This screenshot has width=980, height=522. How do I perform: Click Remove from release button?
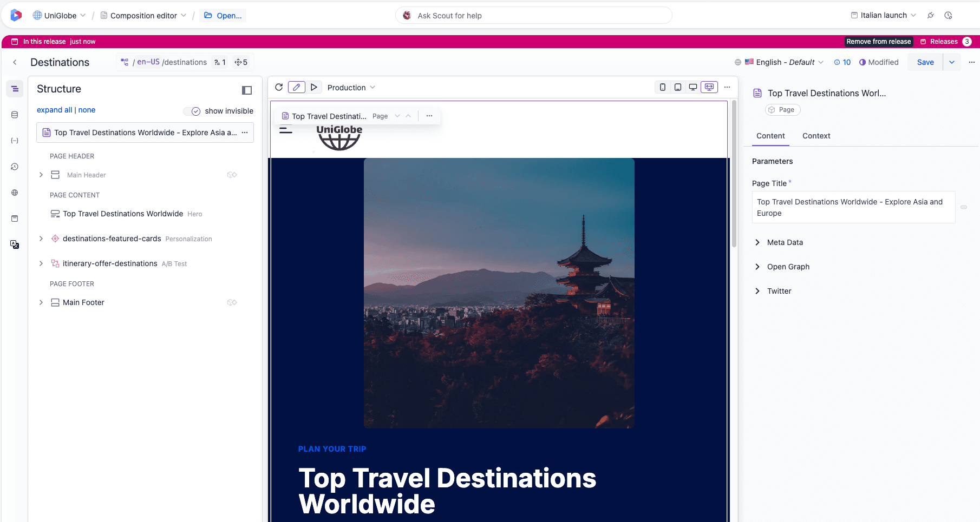click(878, 42)
